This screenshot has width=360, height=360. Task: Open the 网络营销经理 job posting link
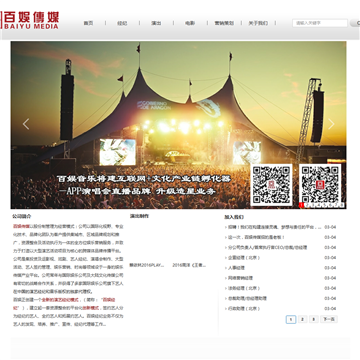click(x=239, y=278)
